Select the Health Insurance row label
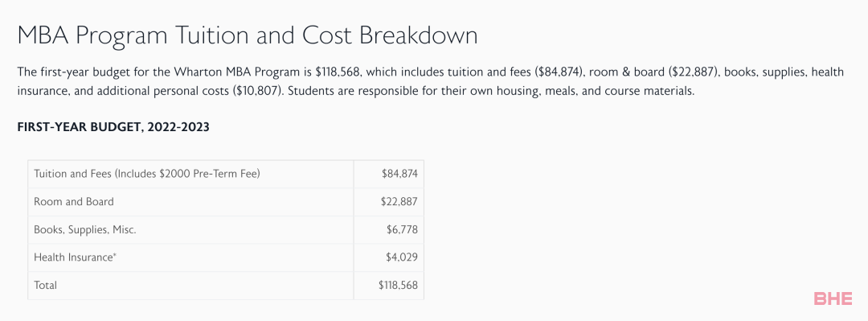Image resolution: width=868 pixels, height=321 pixels. coord(74,257)
